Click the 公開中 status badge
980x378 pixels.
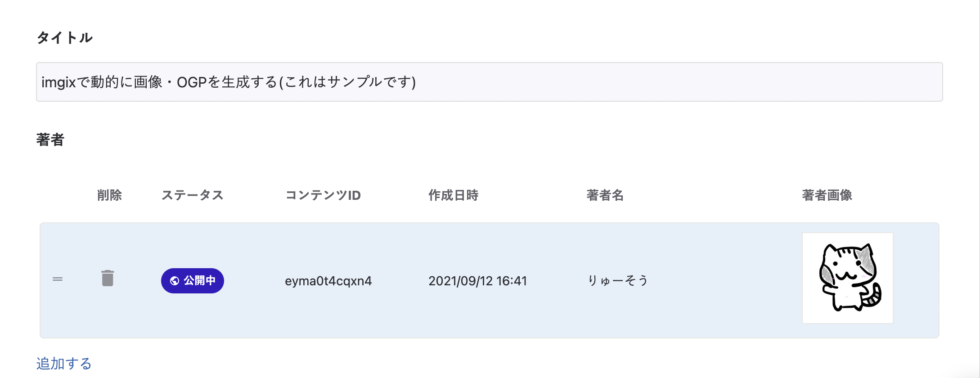click(x=193, y=281)
